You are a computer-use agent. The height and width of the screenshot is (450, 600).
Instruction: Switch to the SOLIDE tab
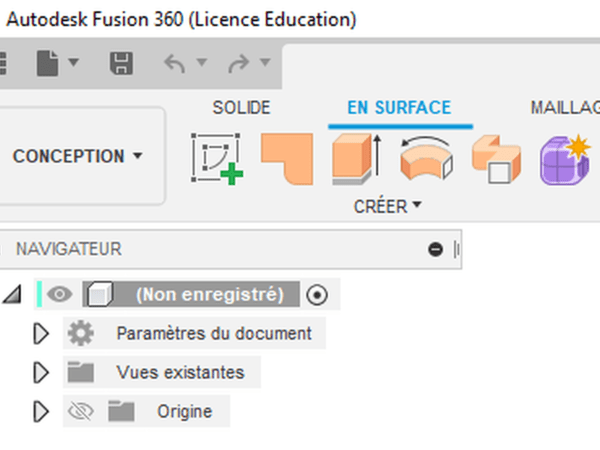coord(241,107)
